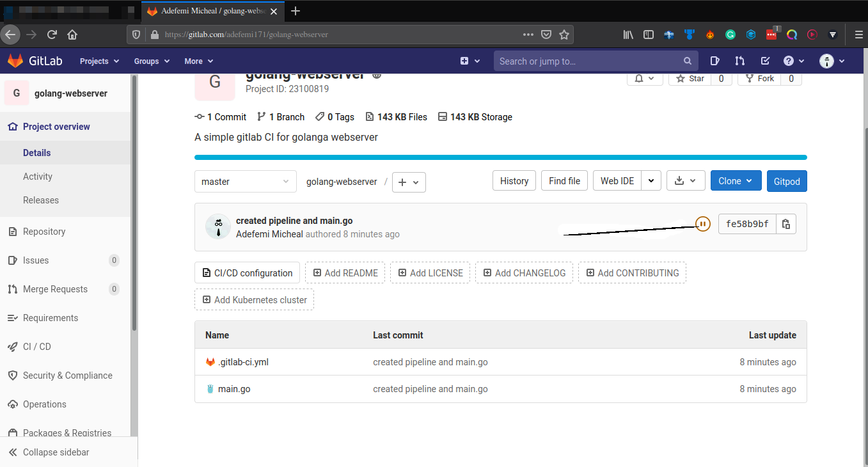Screen dimensions: 868x467
Task: Open the 0 Tags link
Action: pyautogui.click(x=335, y=117)
